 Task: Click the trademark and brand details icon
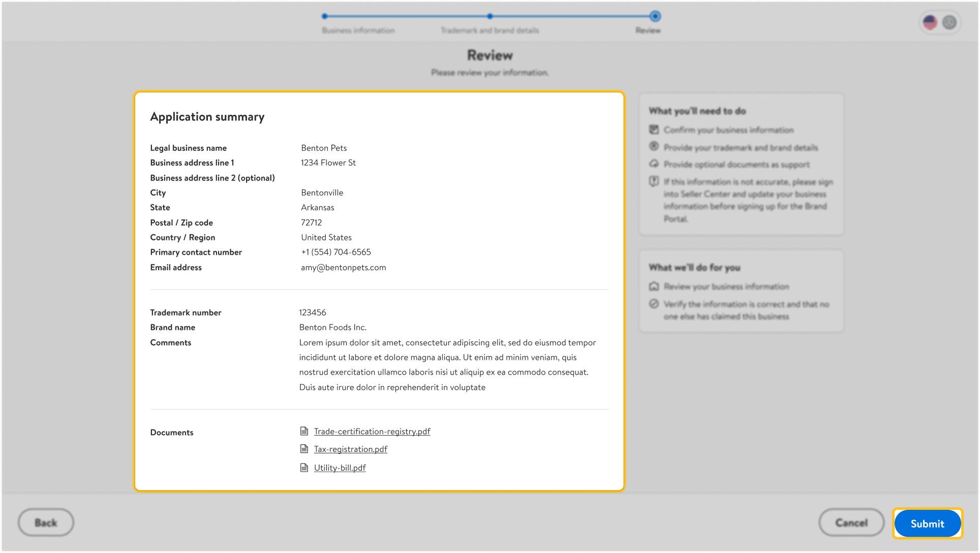coord(654,147)
